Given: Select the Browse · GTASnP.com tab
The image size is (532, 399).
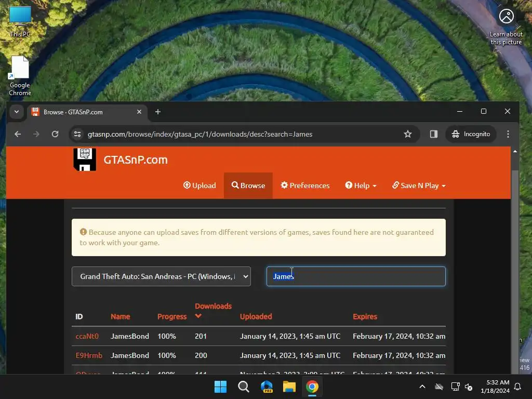Looking at the screenshot, I should pyautogui.click(x=87, y=112).
